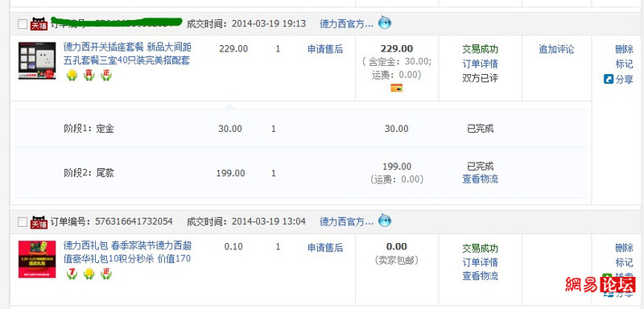644x309 pixels.
Task: Click 标记 on the gift pack order
Action: [x=625, y=262]
